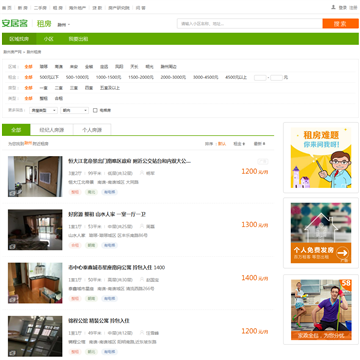
Task: Open the 好房源 整租 listing title
Action: 107,214
